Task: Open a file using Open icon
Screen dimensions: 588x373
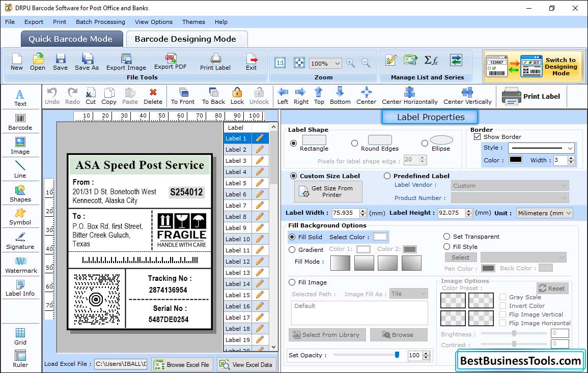Action: coord(38,62)
